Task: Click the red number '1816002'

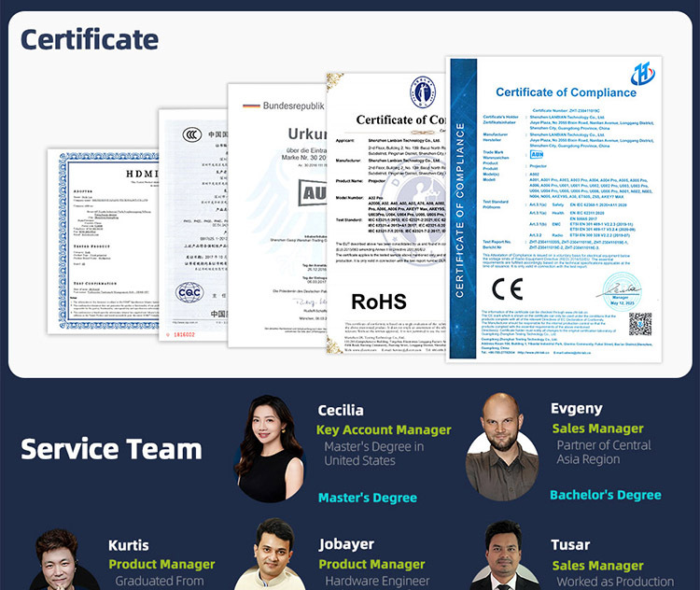Action: [x=184, y=334]
